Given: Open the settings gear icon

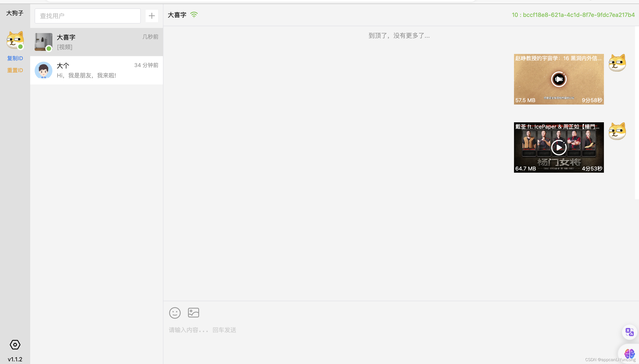Looking at the screenshot, I should click(x=15, y=344).
